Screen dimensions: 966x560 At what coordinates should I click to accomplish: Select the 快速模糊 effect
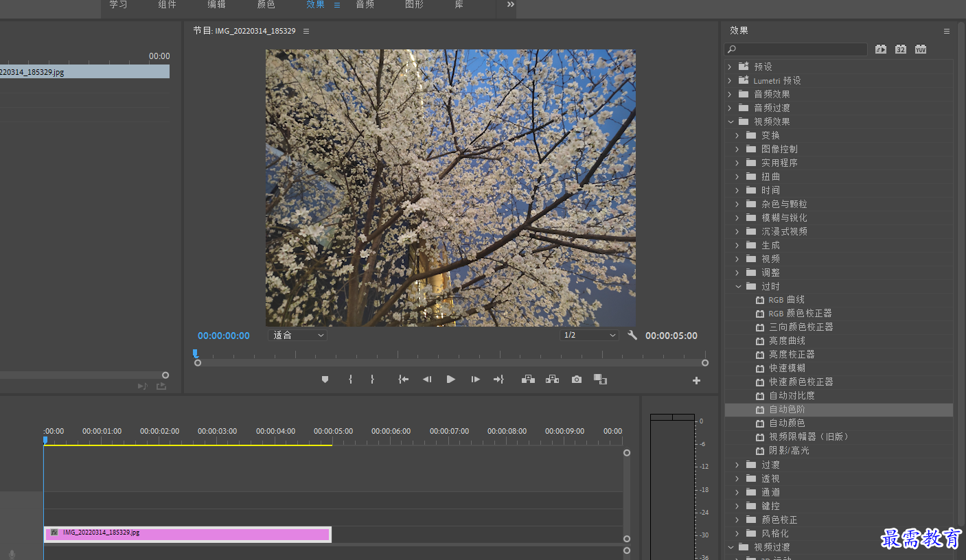click(787, 369)
